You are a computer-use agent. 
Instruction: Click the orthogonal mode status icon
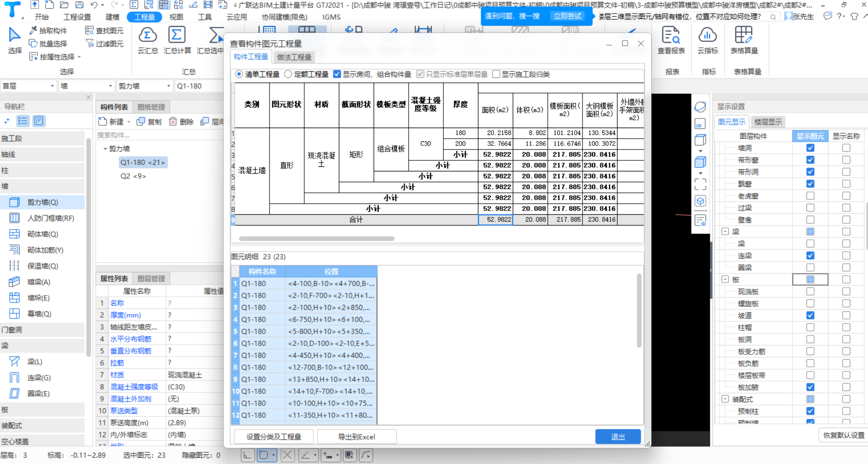click(247, 455)
